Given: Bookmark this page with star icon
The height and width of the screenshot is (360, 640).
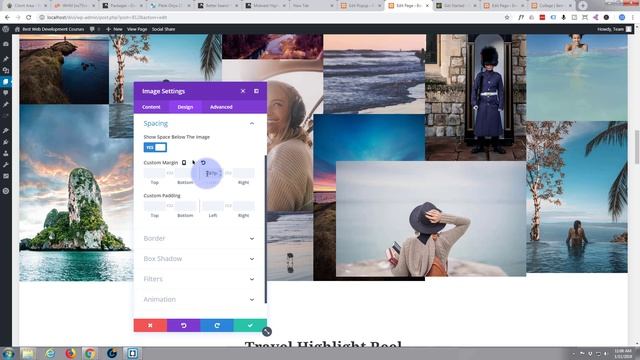Looking at the screenshot, I should 507,18.
